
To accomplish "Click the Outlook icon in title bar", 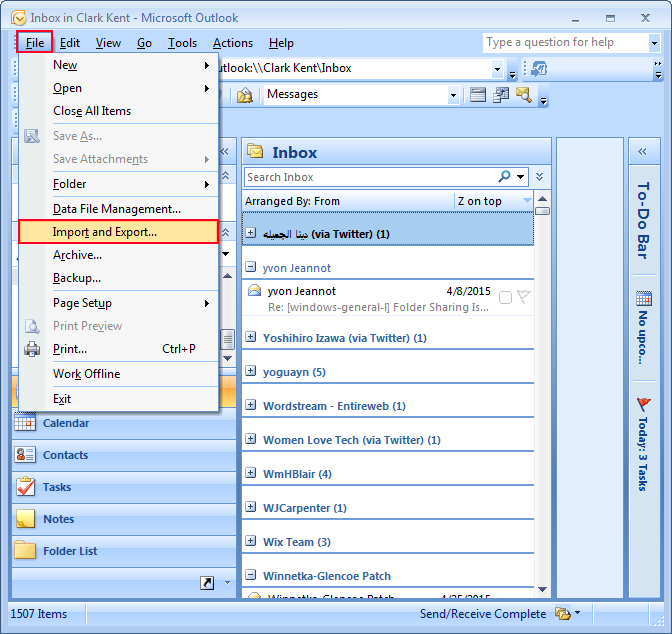I will 18,18.
